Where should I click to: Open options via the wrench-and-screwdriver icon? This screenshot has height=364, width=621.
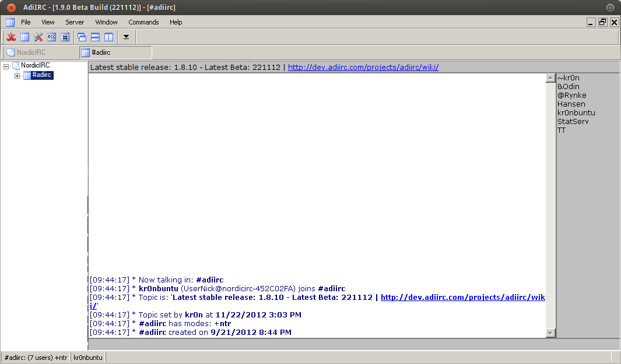pos(38,37)
